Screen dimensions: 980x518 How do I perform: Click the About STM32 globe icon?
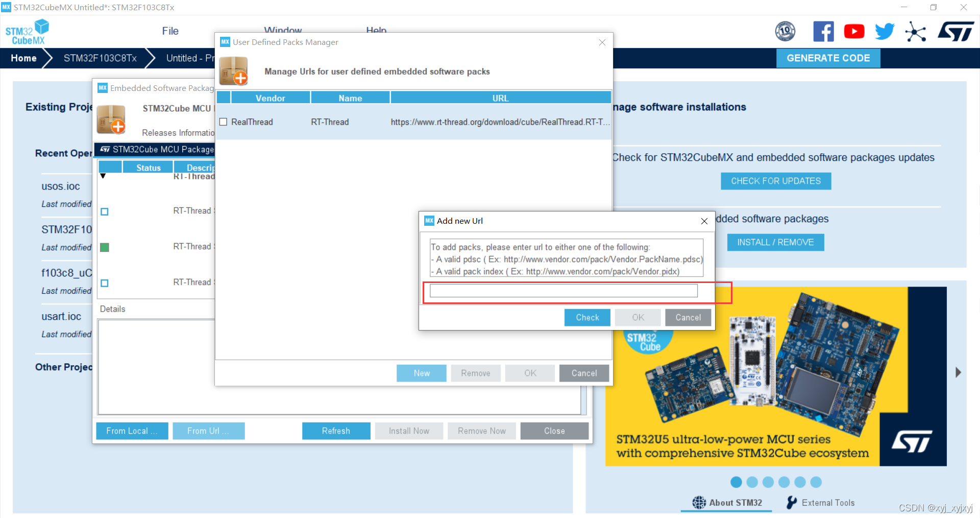(x=699, y=503)
